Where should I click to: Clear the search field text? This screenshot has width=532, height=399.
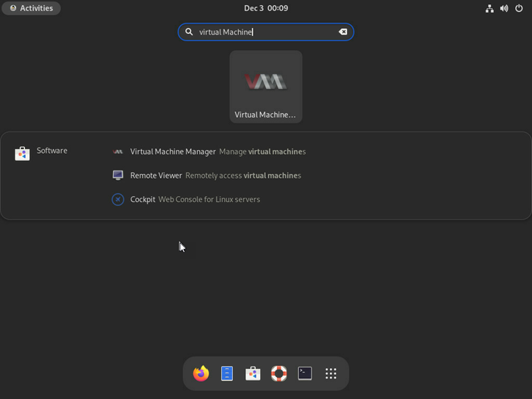click(342, 32)
